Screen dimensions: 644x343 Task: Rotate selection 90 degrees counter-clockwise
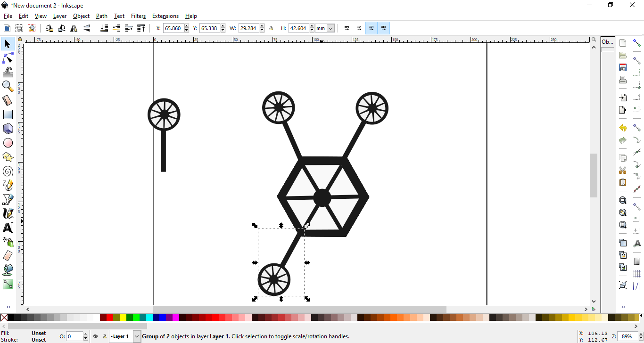point(50,28)
